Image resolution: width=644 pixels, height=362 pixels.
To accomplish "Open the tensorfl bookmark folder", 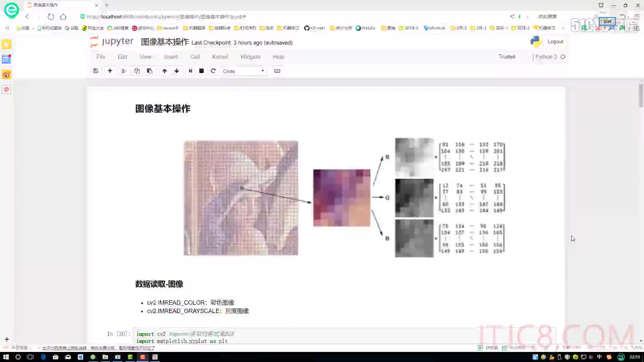I will point(168,28).
